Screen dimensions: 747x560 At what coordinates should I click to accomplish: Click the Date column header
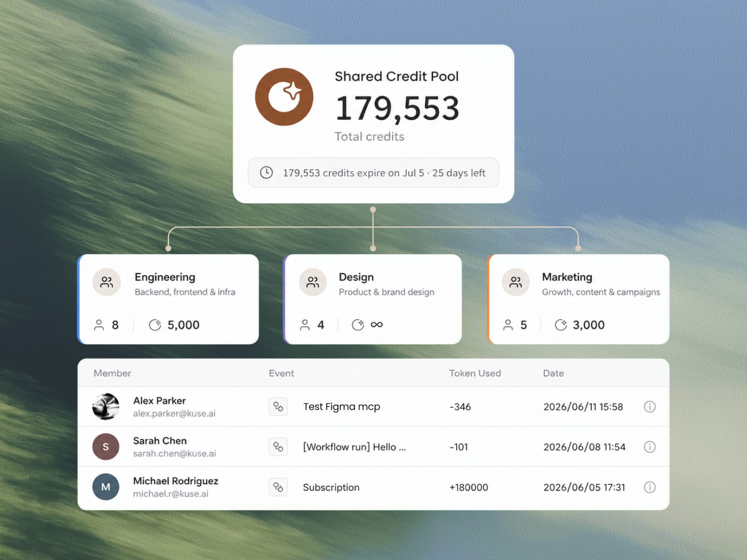553,373
